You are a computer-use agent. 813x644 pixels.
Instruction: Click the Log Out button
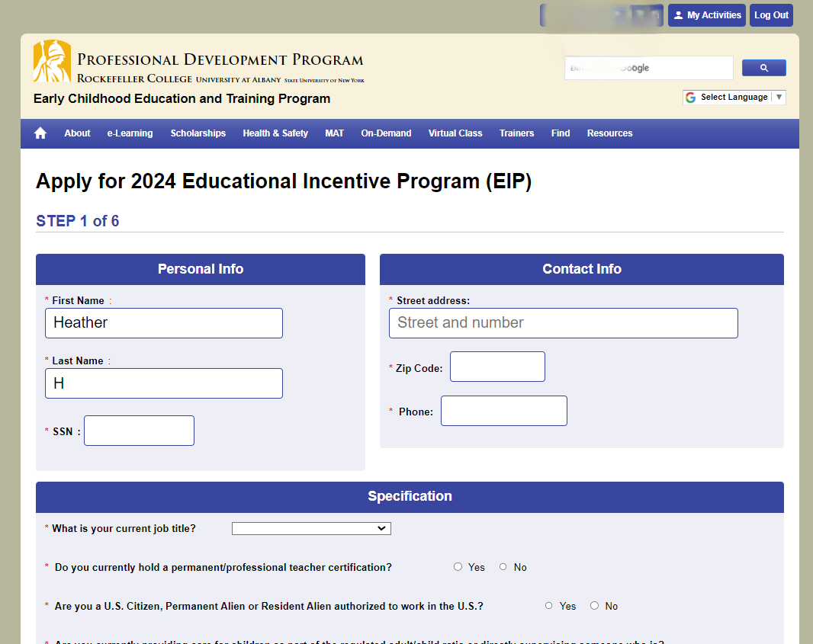[x=771, y=14]
